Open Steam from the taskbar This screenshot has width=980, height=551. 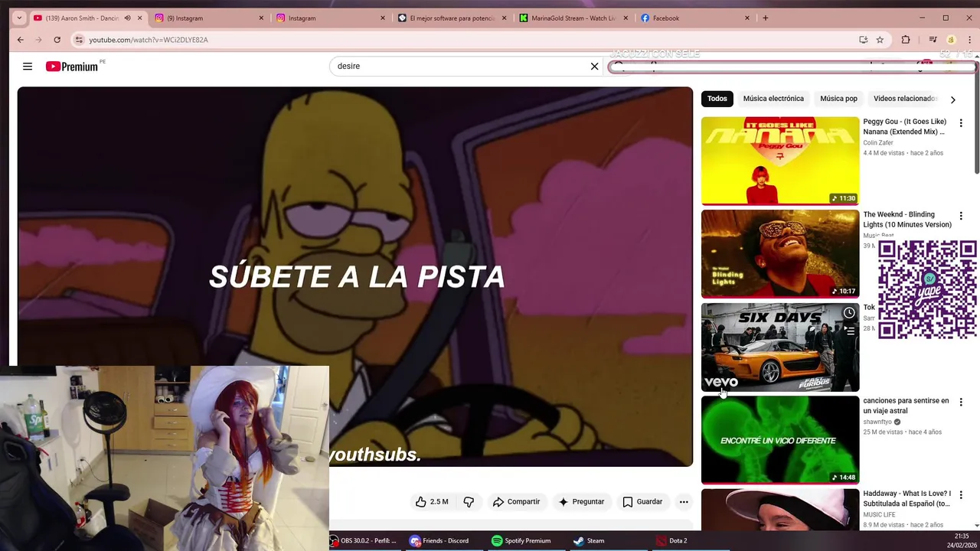(590, 541)
